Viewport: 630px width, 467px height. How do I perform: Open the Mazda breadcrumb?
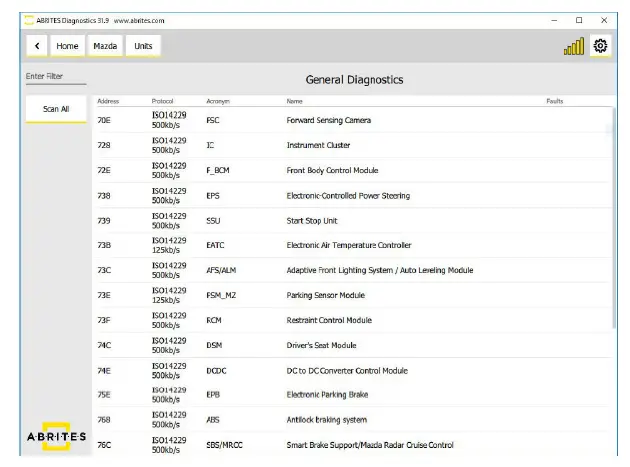(105, 46)
